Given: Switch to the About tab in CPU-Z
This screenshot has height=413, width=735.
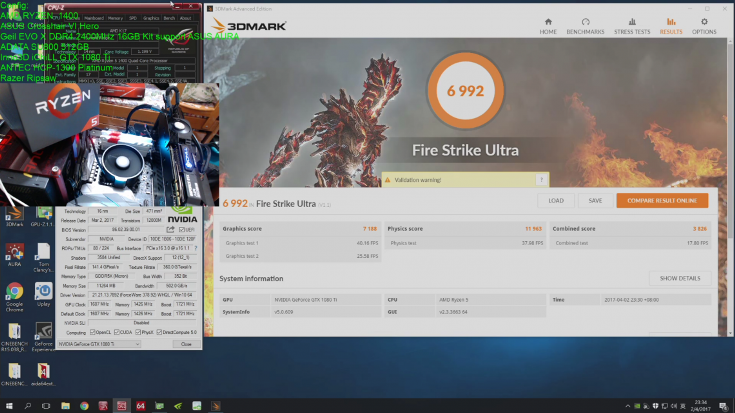Looking at the screenshot, I should pyautogui.click(x=186, y=18).
